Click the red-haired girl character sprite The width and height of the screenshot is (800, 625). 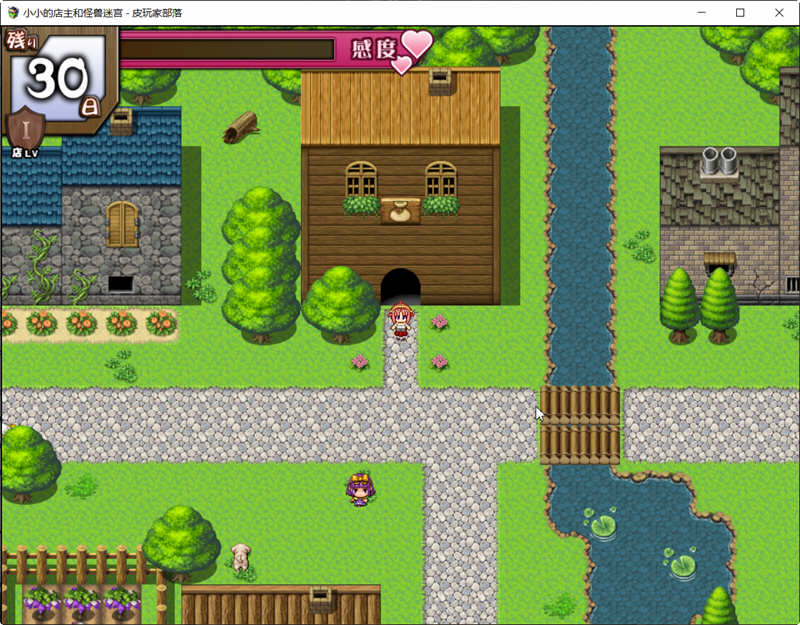pyautogui.click(x=400, y=321)
